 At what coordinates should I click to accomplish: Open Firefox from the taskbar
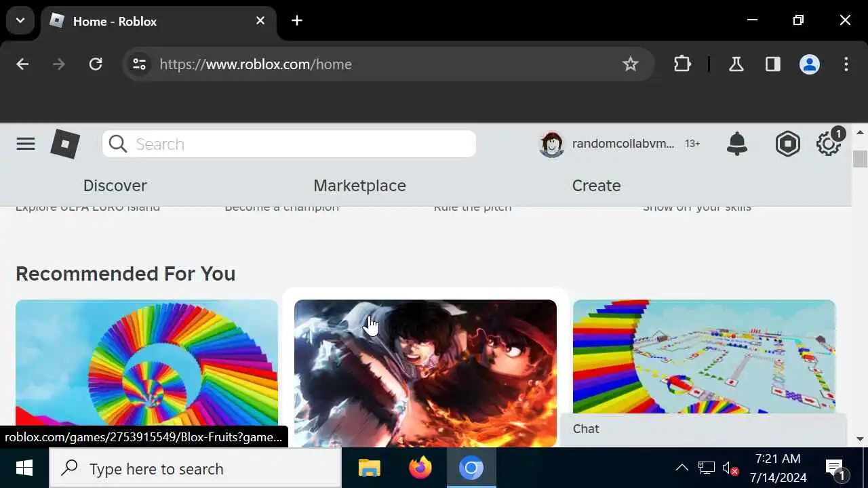420,468
